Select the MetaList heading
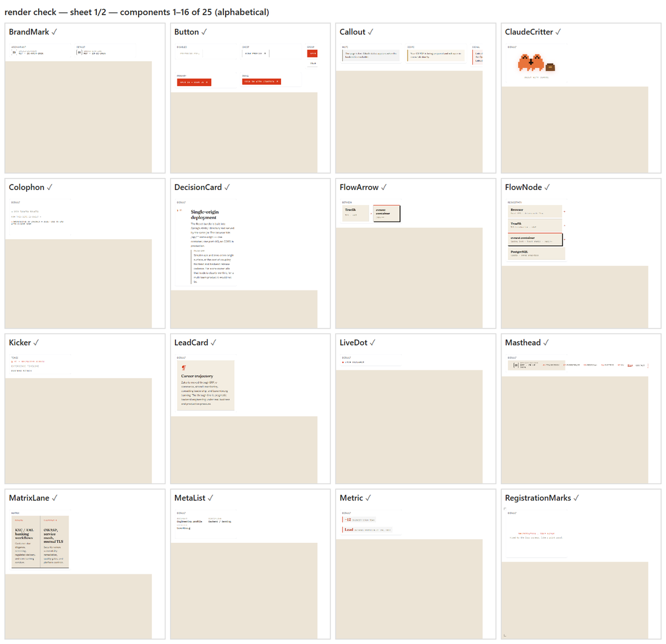The height and width of the screenshot is (644, 666). [x=190, y=498]
